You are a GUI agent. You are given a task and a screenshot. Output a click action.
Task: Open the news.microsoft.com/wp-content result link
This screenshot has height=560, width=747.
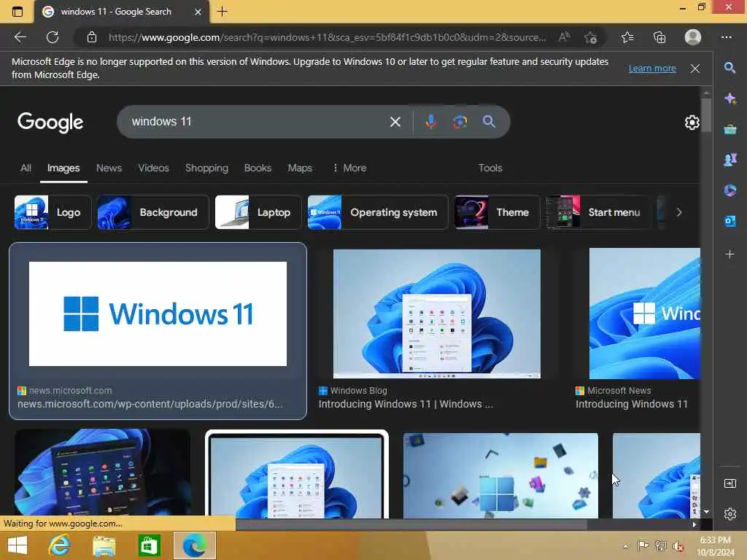point(150,404)
